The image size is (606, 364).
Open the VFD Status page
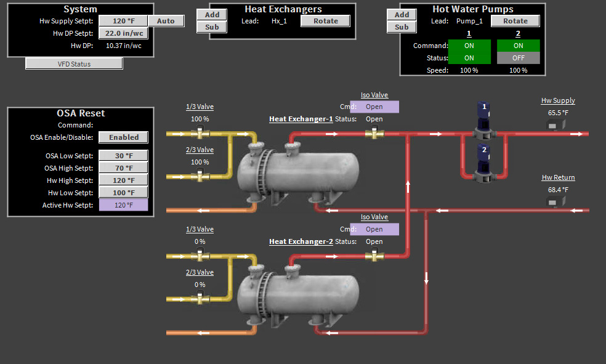(75, 63)
